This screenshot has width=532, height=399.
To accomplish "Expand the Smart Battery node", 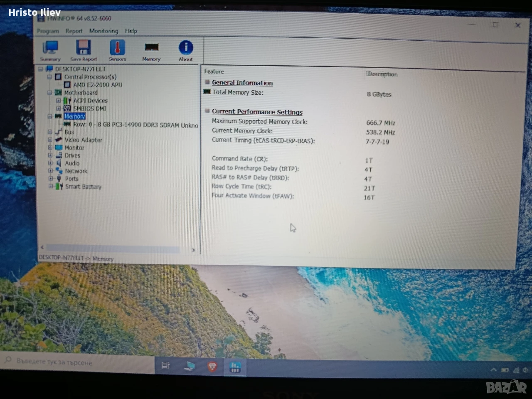I will click(x=50, y=186).
